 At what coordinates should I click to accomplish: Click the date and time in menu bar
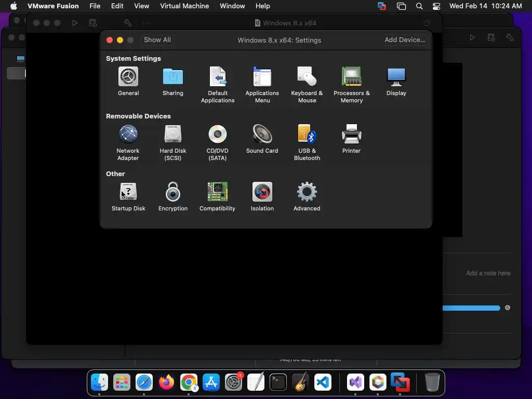(486, 6)
